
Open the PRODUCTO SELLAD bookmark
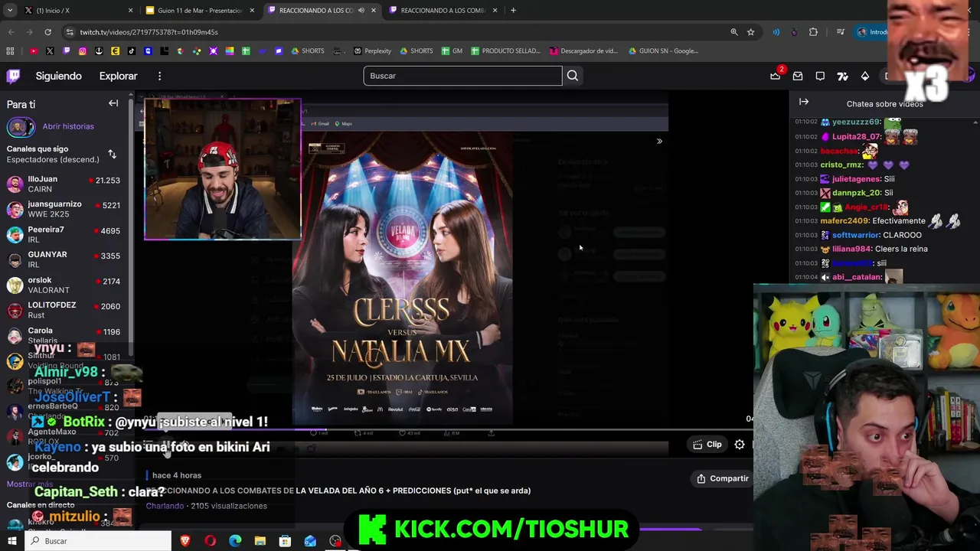(506, 51)
